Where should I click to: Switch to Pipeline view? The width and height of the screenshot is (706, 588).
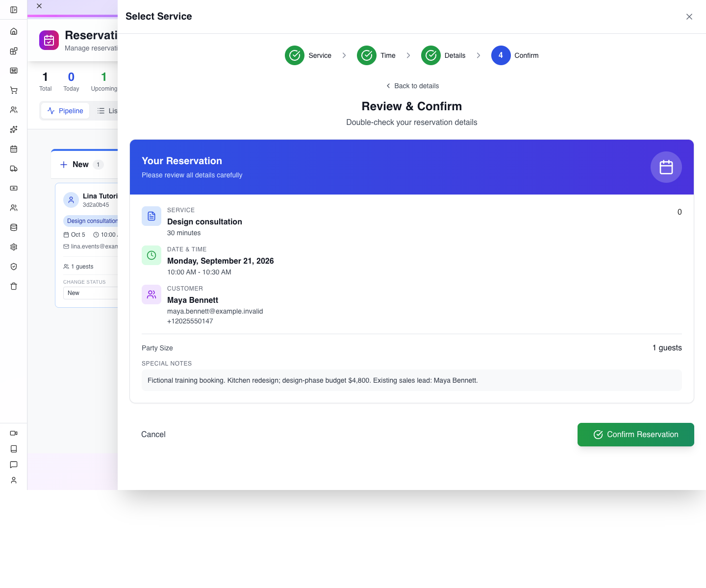(x=65, y=111)
